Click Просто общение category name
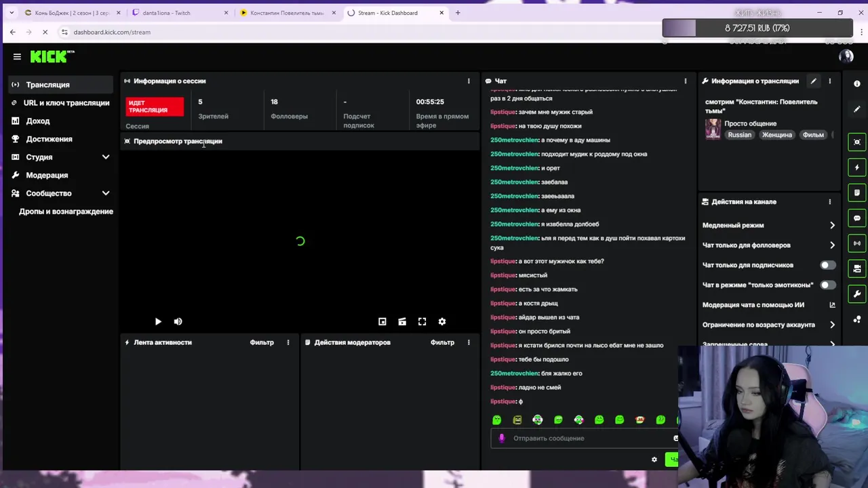The width and height of the screenshot is (868, 488). click(x=750, y=123)
